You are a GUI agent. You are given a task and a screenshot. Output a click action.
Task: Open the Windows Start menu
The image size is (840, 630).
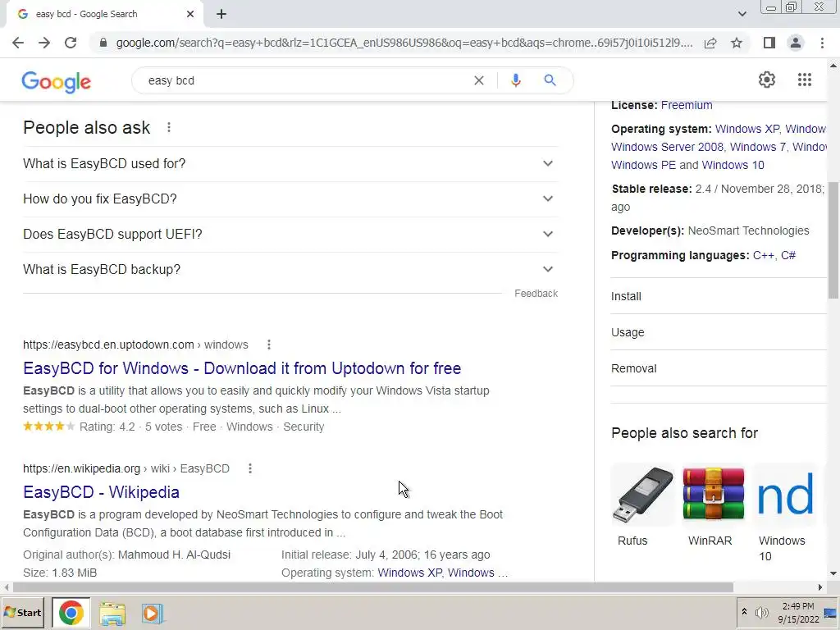pyautogui.click(x=23, y=613)
